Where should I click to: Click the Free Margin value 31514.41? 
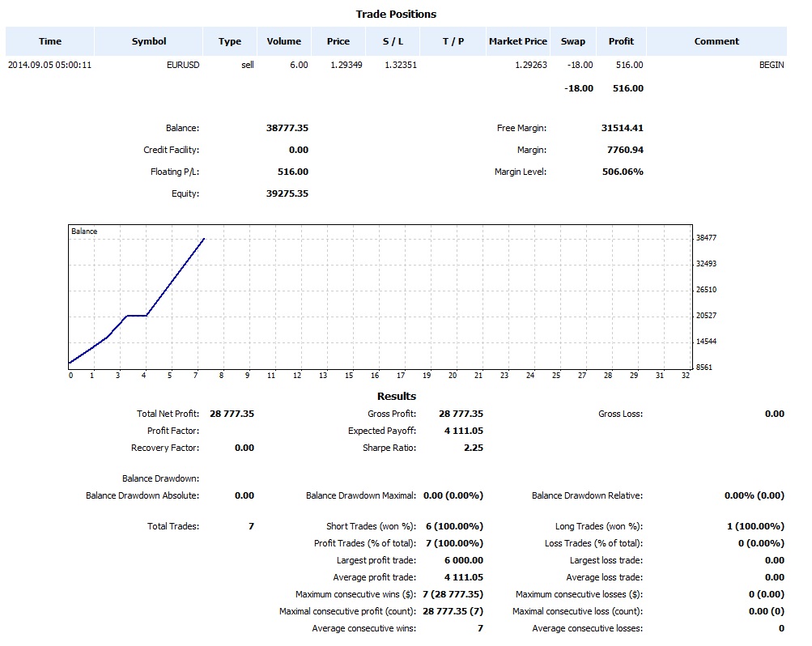click(623, 128)
